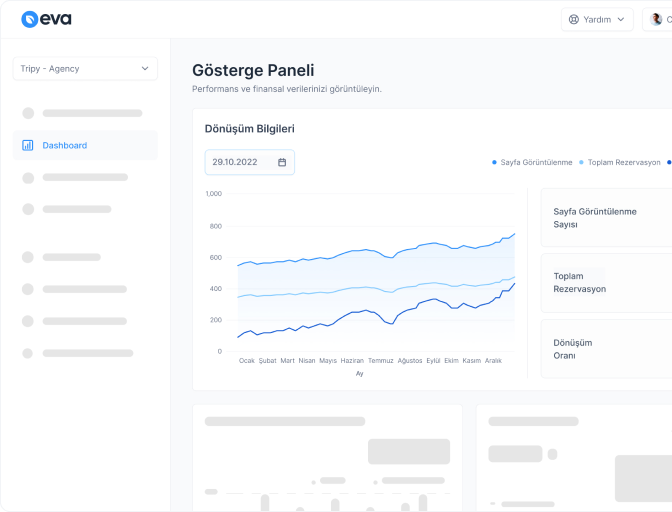Screen dimensions: 672x512
Task: Click the calendar icon in date field
Action: 282,162
